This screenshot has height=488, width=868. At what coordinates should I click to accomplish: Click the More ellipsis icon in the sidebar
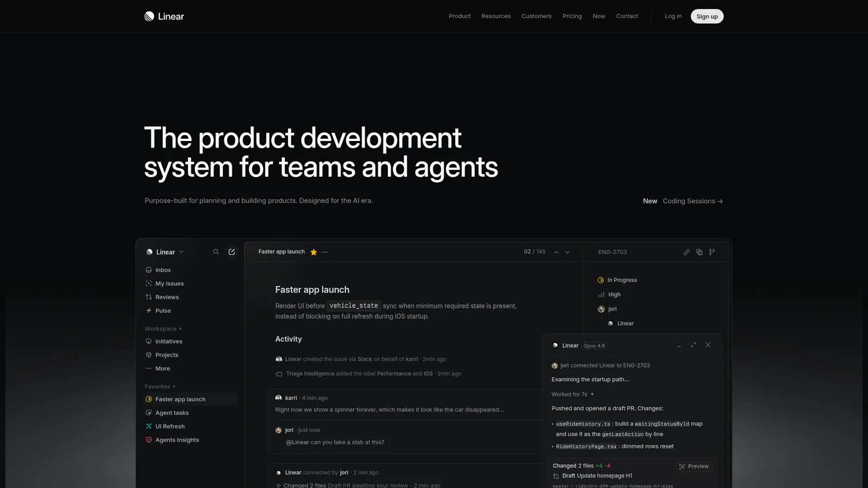pyautogui.click(x=149, y=369)
